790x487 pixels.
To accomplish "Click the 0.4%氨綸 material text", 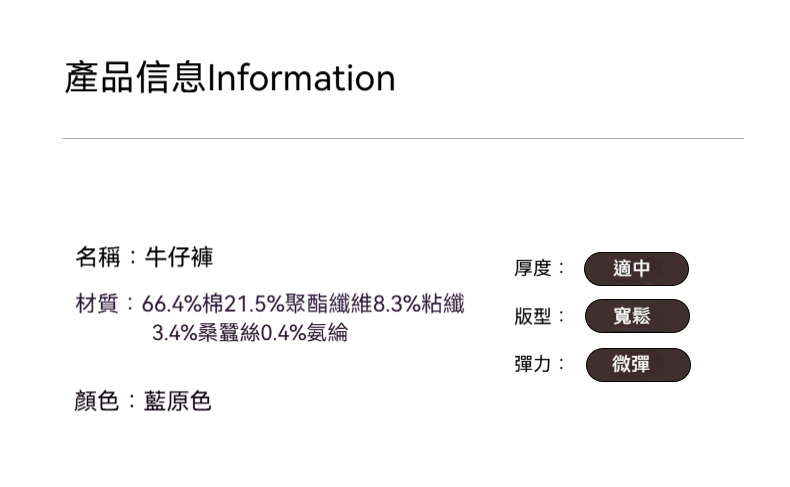I will pyautogui.click(x=304, y=333).
